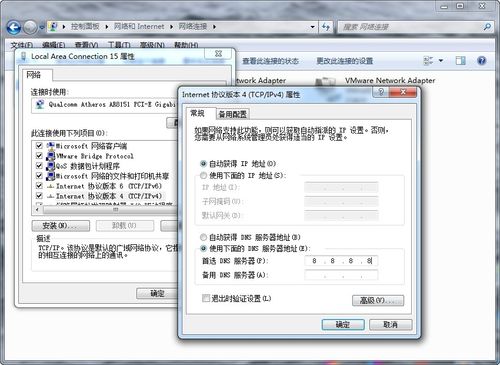Toggle the preview pane icon

click(x=461, y=61)
